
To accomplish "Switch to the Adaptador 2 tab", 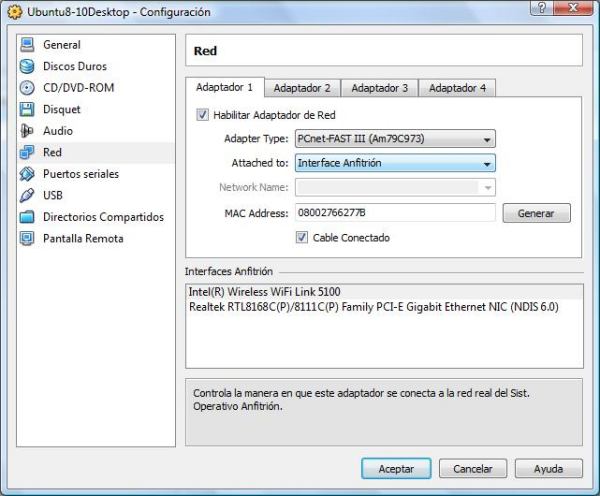I will (x=302, y=88).
